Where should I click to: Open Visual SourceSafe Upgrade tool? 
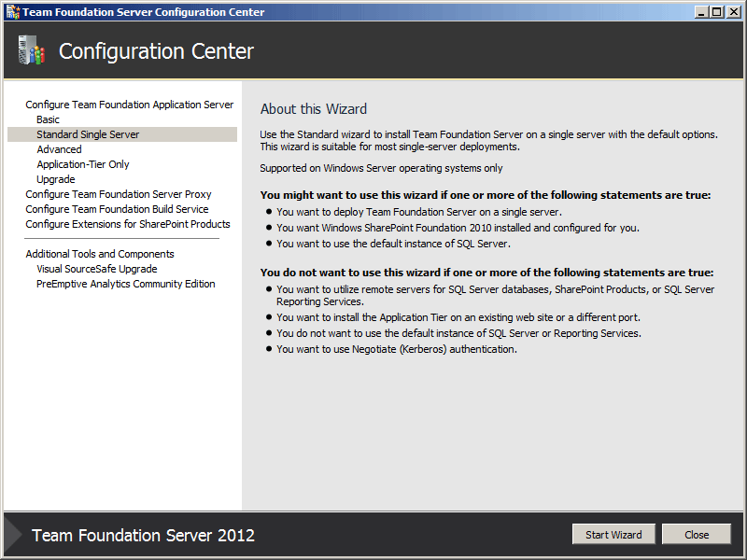[97, 269]
